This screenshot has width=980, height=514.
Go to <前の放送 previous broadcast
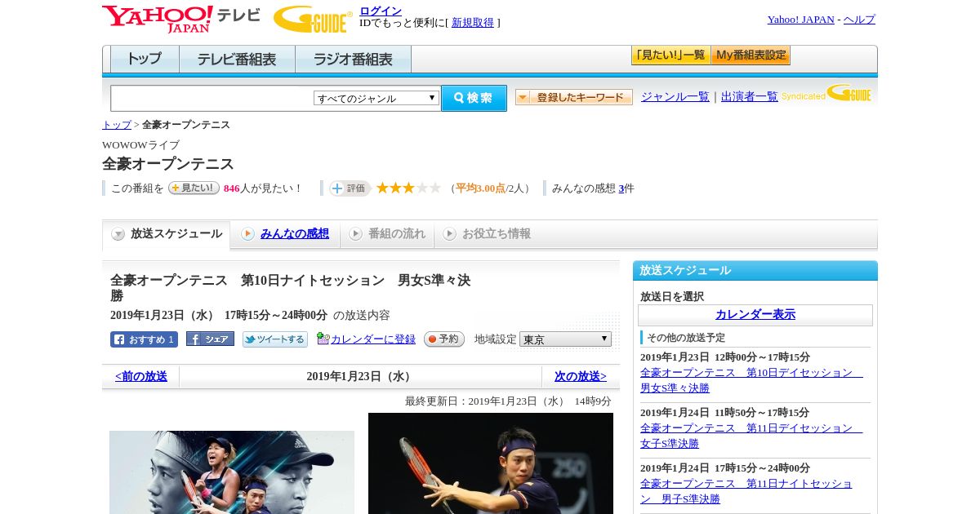[141, 377]
